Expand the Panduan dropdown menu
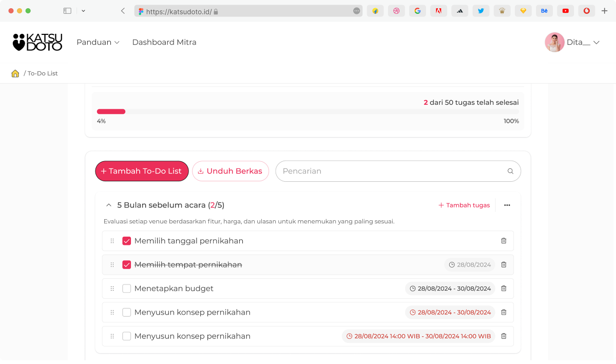 (98, 42)
